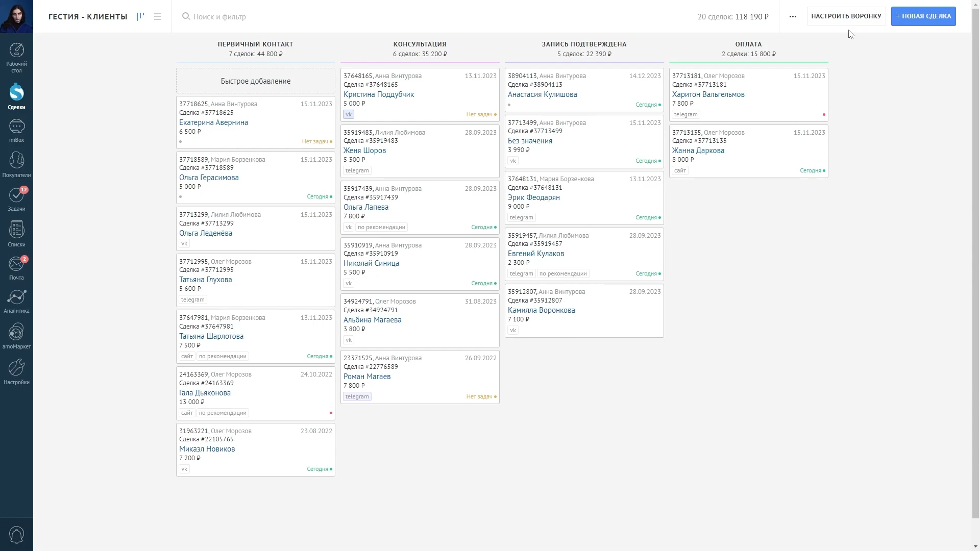Click the Поиск и фильтр search field
The height and width of the screenshot is (551, 980).
pos(219,16)
